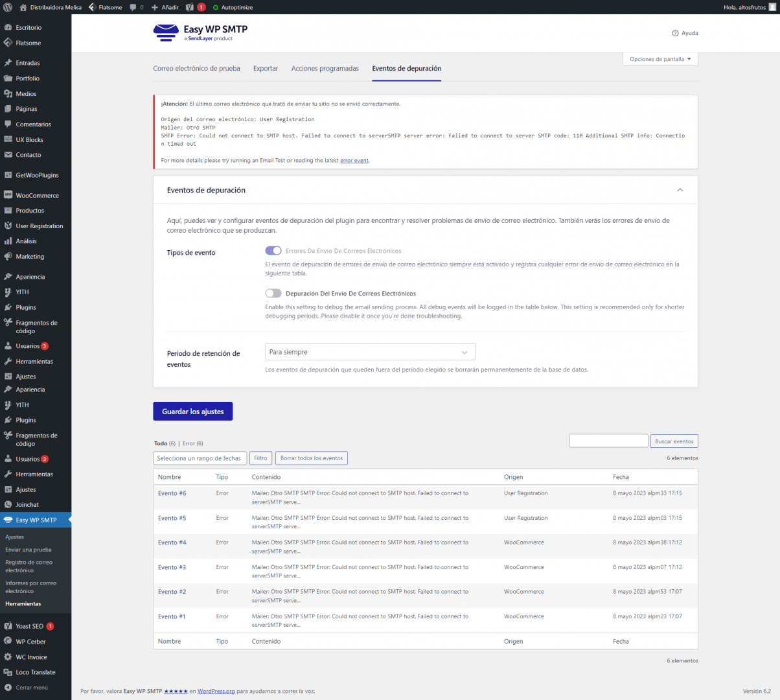Switch to Acciones programadas tab

(x=325, y=68)
